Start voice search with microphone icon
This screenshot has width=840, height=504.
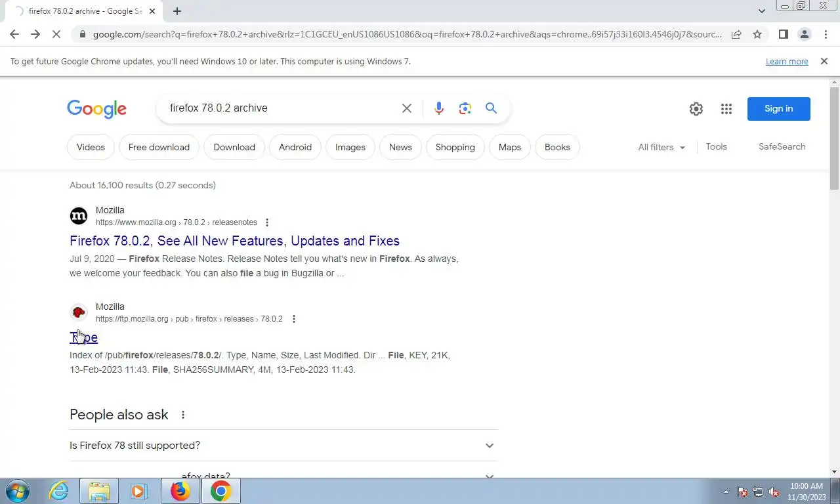tap(439, 108)
